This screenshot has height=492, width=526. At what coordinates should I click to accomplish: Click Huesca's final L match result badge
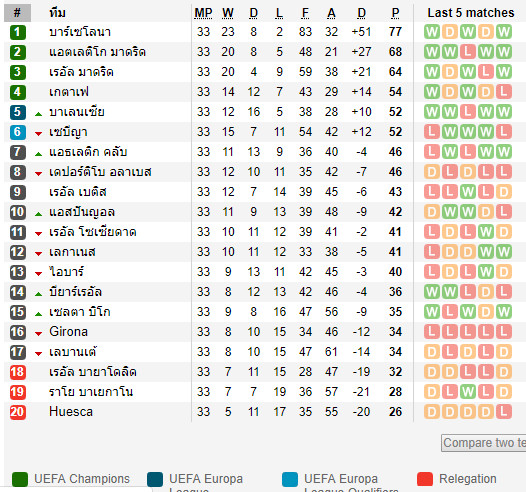point(504,412)
